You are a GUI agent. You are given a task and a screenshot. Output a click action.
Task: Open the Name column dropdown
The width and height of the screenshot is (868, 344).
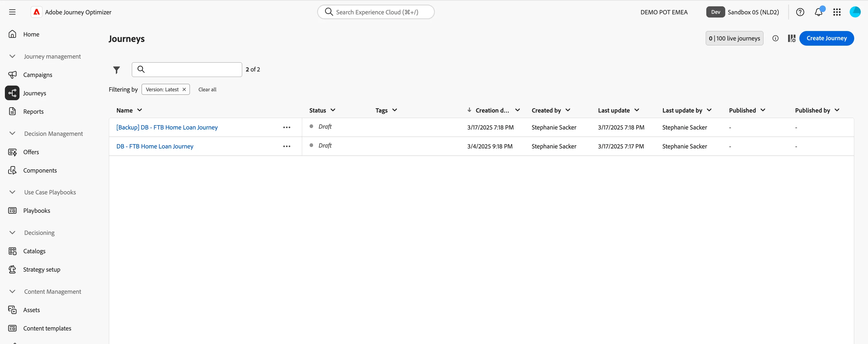point(140,110)
